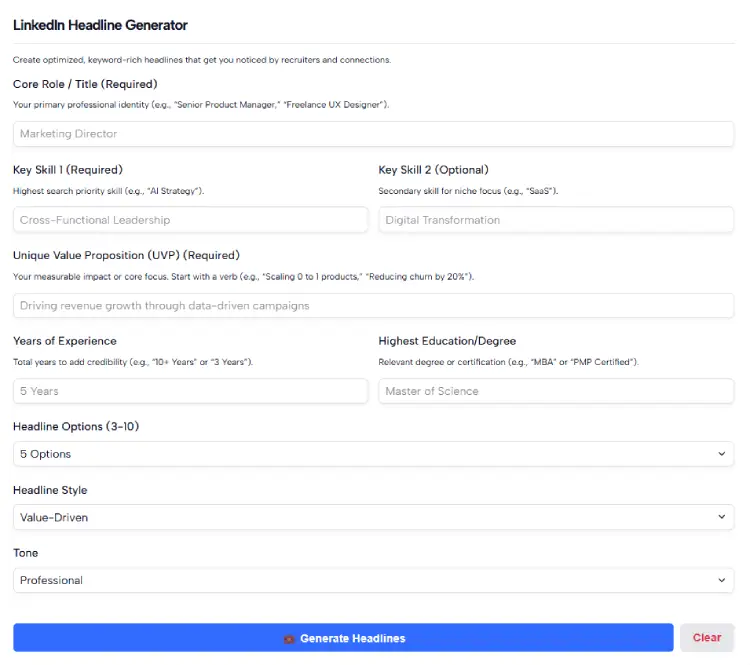Click the 'Create optimized, keyword-rich headlines' description text
750x665 pixels.
click(202, 60)
